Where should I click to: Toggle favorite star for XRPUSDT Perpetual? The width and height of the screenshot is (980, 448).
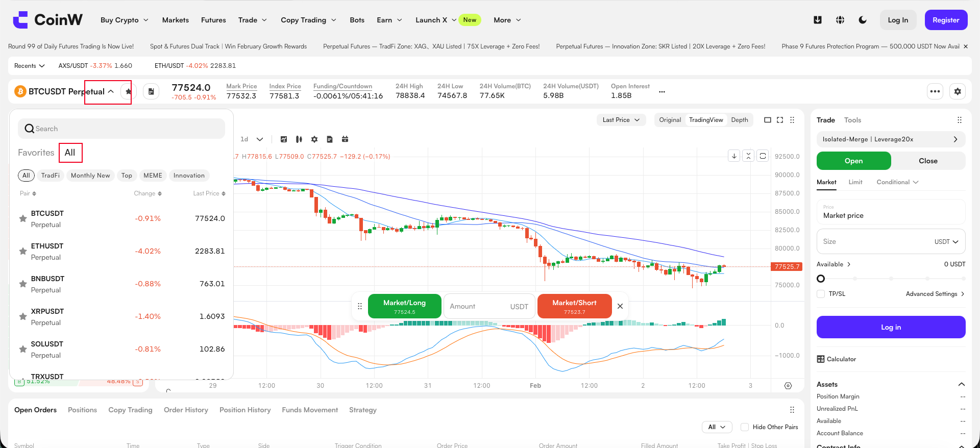(23, 316)
